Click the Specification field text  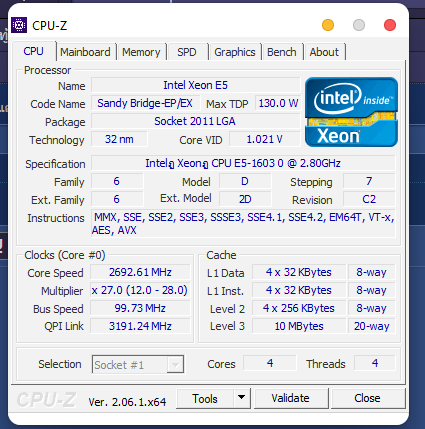243,163
